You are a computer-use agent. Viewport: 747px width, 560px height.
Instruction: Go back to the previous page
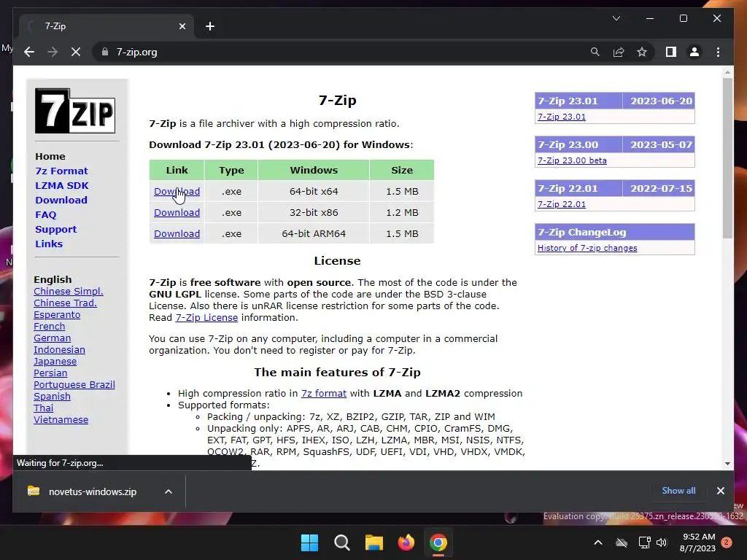point(29,52)
